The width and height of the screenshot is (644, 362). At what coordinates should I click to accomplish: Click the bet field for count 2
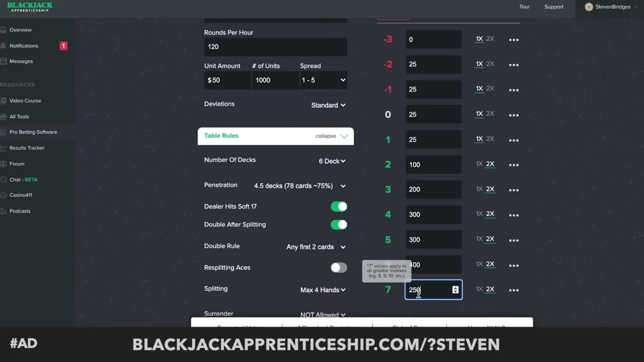433,165
